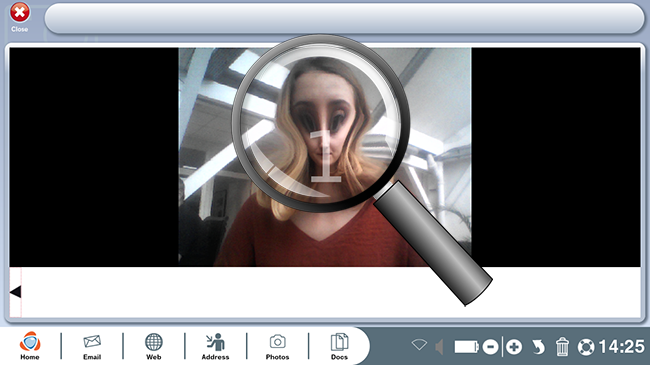Zoom in with the plus button
650x365 pixels.
pos(514,347)
